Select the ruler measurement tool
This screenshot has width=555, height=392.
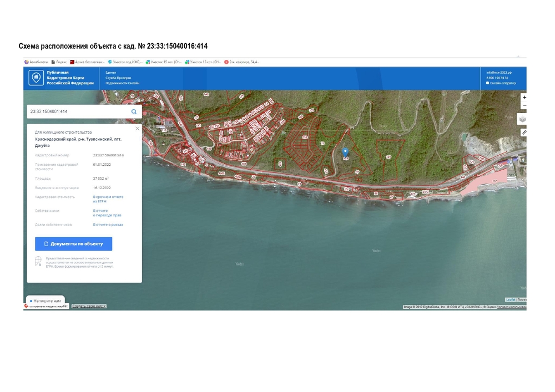[524, 133]
